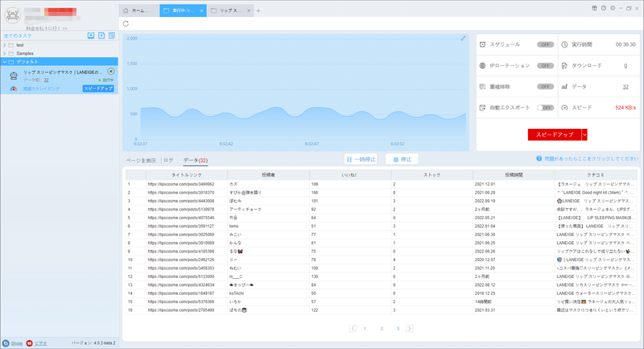Open the help icon in title bar

604,8
